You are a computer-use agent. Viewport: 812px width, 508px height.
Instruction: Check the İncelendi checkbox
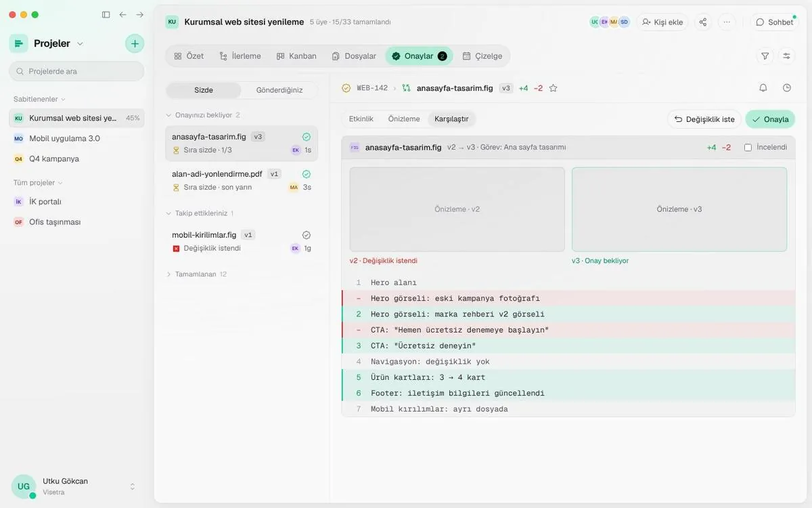pos(748,148)
